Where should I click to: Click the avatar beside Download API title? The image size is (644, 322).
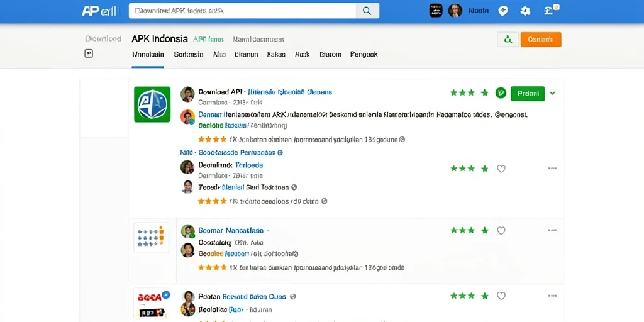pos(187,94)
